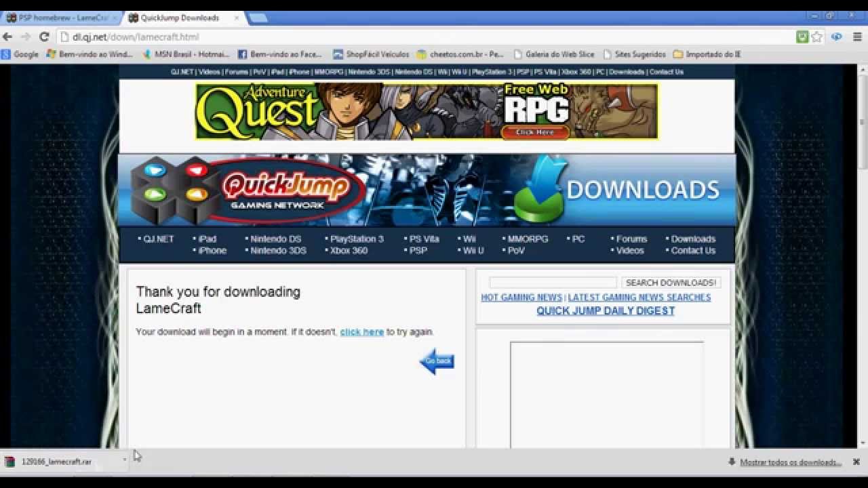The image size is (868, 488).
Task: Go back using the browser back arrow
Action: pos(7,37)
